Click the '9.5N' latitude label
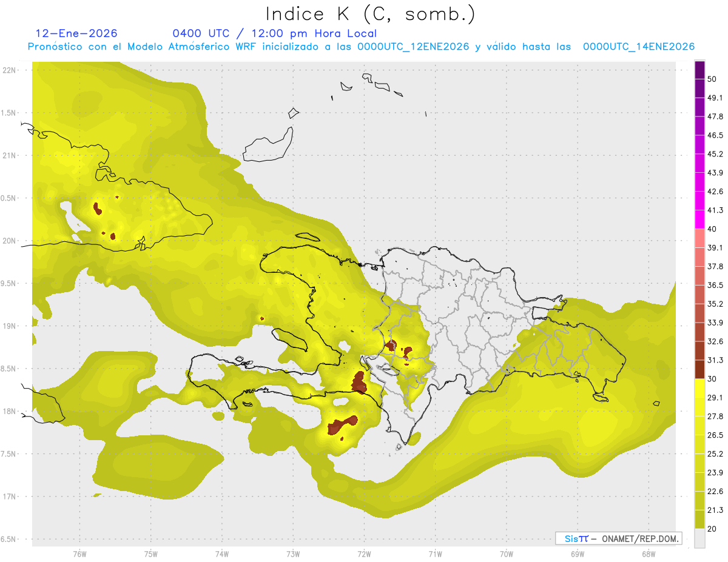Image resolution: width=728 pixels, height=562 pixels. point(8,283)
